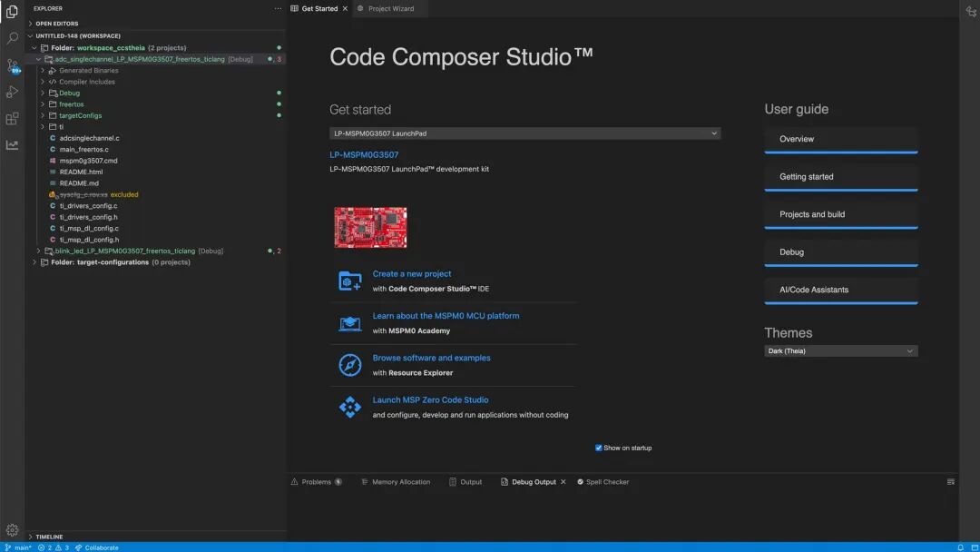The height and width of the screenshot is (552, 980).
Task: Click the red LaunchPad board image
Action: [370, 228]
